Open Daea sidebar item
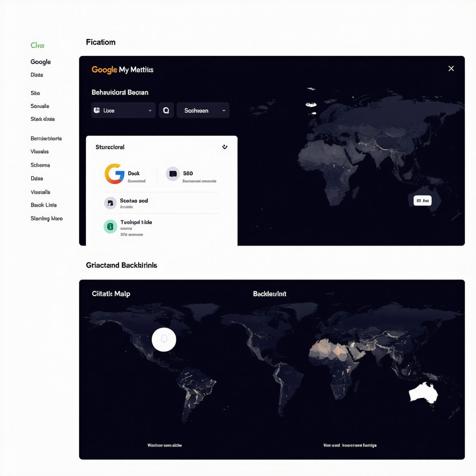476x476 pixels. [x=37, y=178]
